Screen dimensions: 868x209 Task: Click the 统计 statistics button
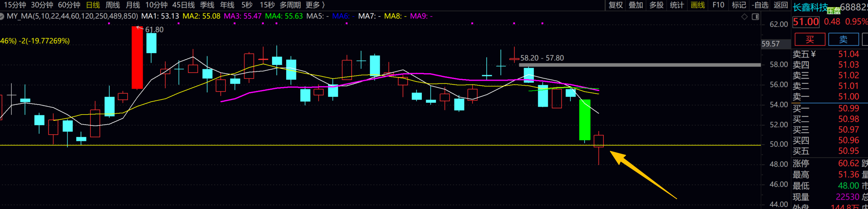point(677,5)
